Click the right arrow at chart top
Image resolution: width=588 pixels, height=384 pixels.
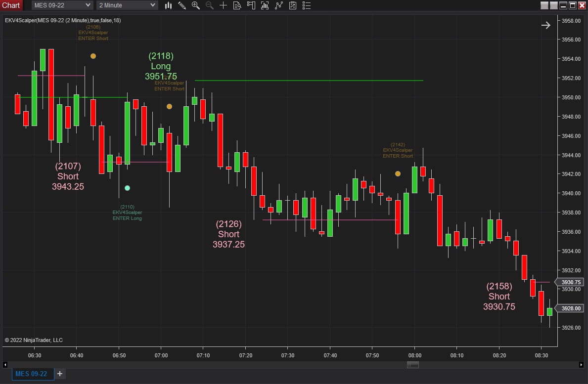[x=546, y=25]
